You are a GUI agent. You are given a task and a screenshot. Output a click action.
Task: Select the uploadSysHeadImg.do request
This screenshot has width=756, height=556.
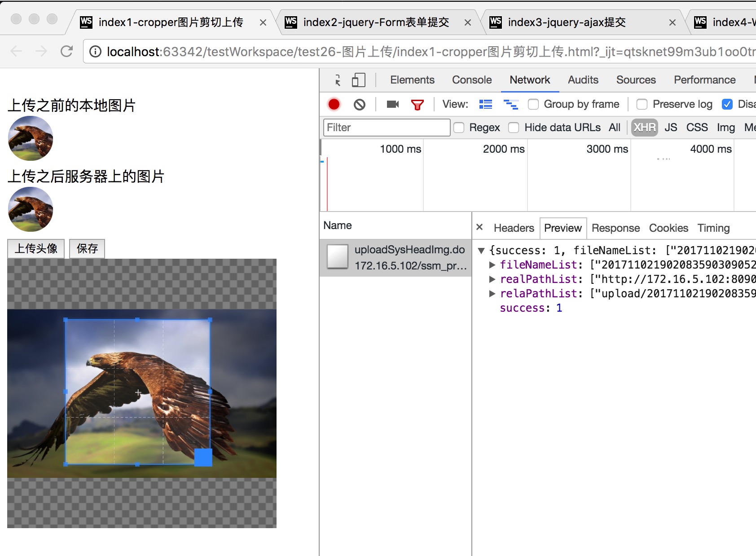[x=396, y=258]
